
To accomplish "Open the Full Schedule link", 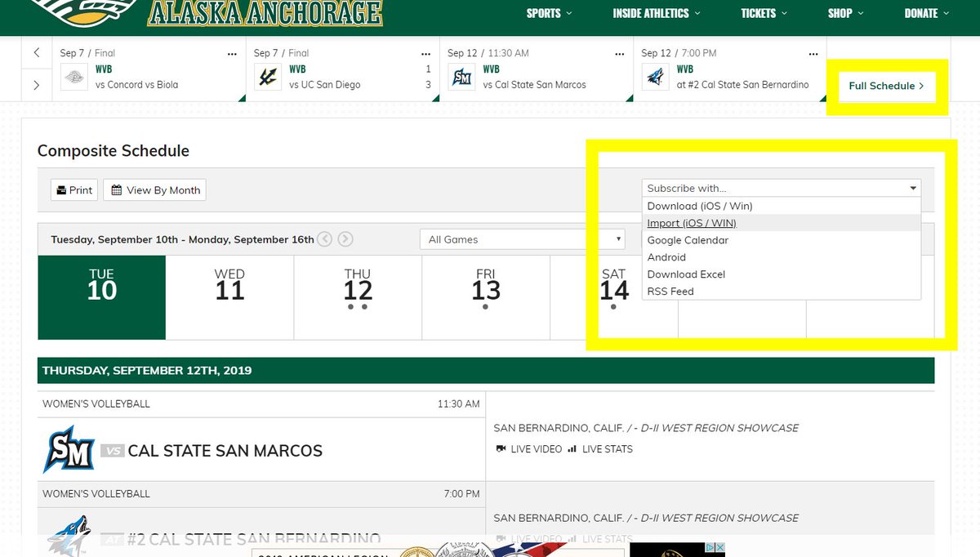I will [x=886, y=86].
